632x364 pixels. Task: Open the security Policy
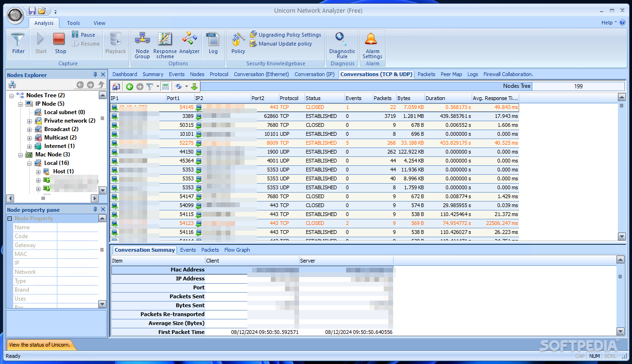[238, 44]
